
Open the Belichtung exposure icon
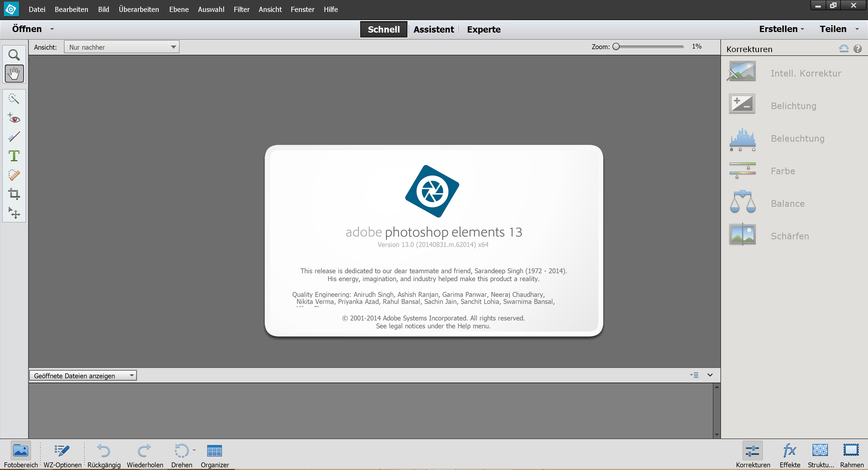(x=742, y=103)
